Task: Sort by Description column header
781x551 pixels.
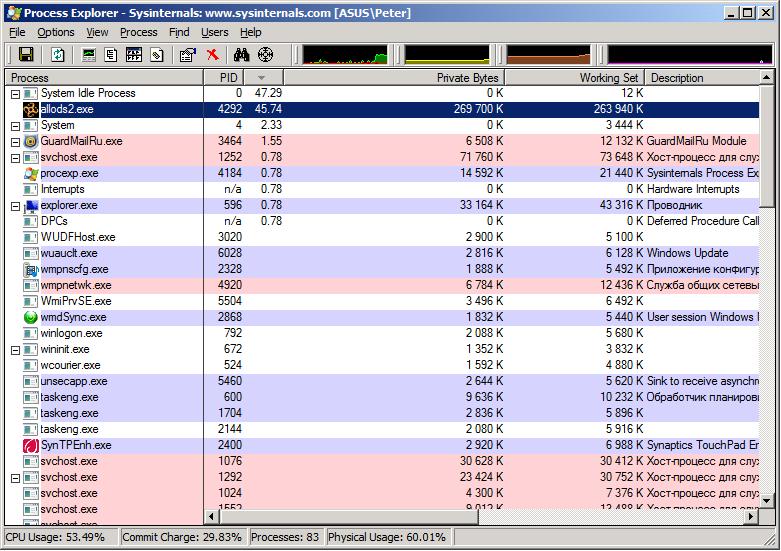Action: pos(702,78)
